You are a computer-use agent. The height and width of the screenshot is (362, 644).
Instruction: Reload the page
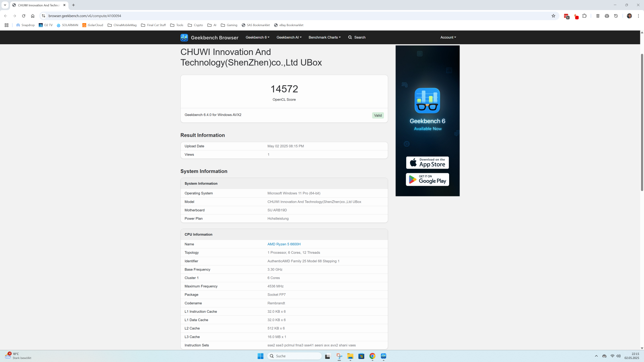[23, 16]
